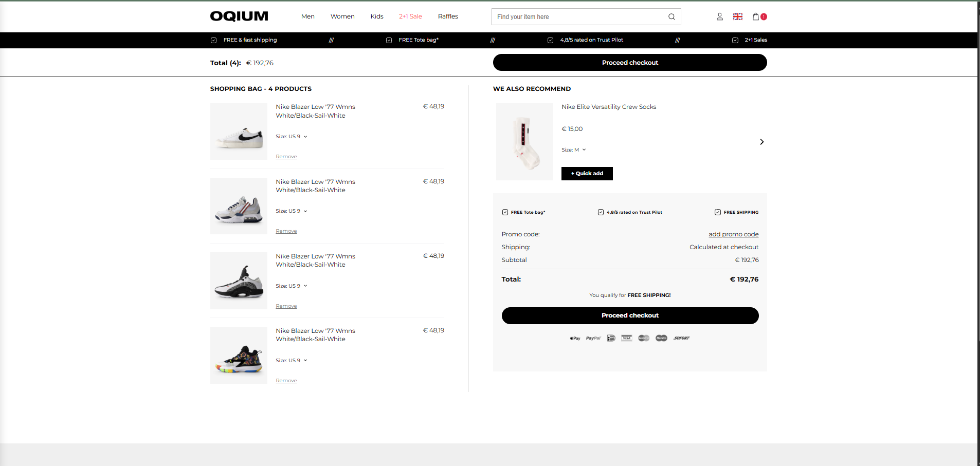Click the Calculated at checkout text

724,247
